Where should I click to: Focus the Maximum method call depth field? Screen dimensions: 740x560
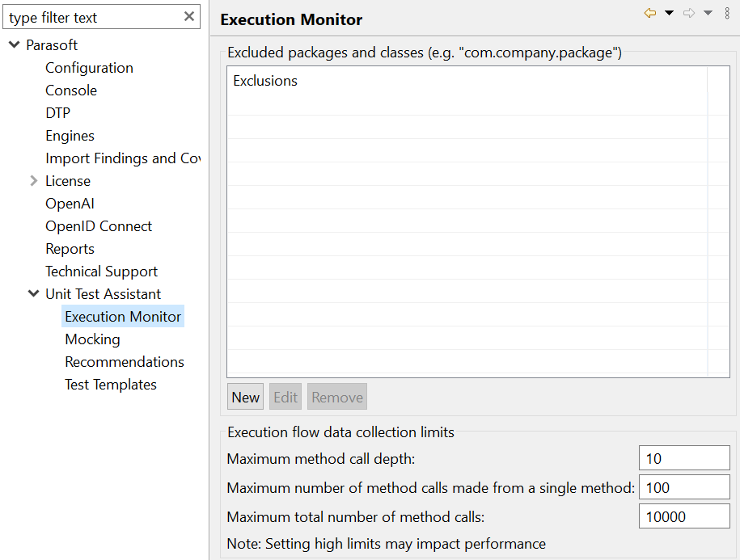pos(684,458)
